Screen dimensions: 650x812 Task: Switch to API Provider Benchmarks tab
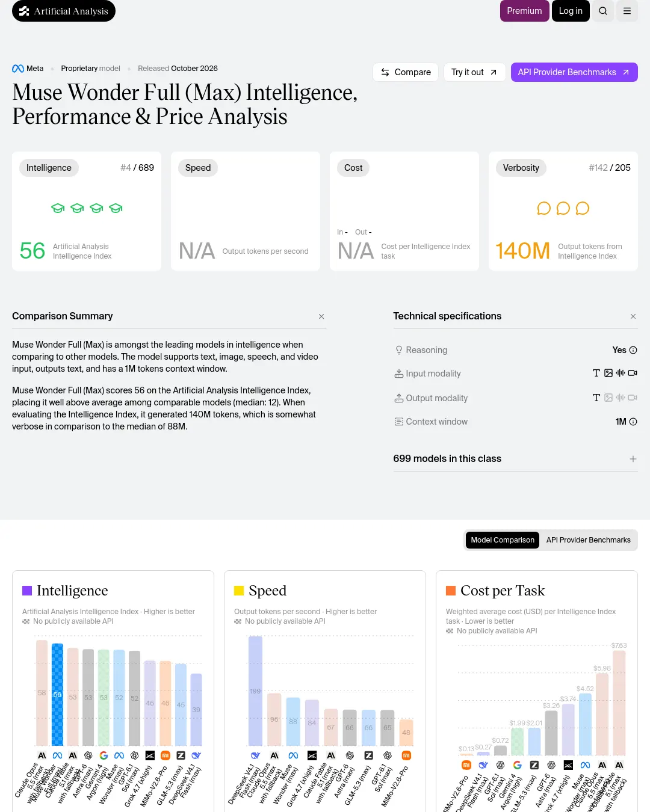tap(589, 540)
